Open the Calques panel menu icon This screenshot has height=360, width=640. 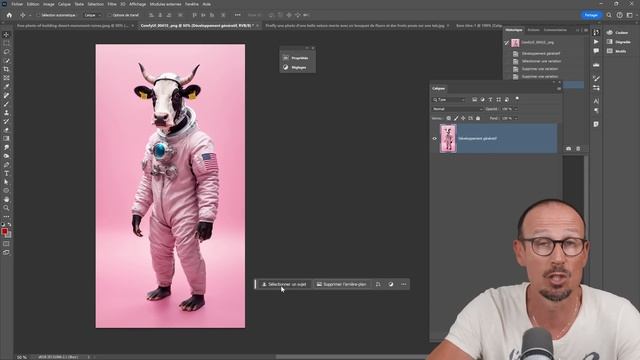coord(559,89)
